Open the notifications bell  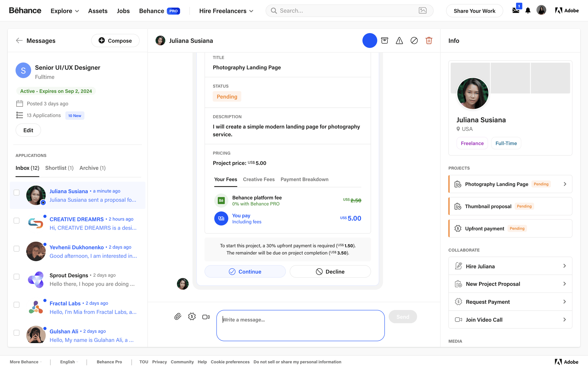(x=528, y=11)
